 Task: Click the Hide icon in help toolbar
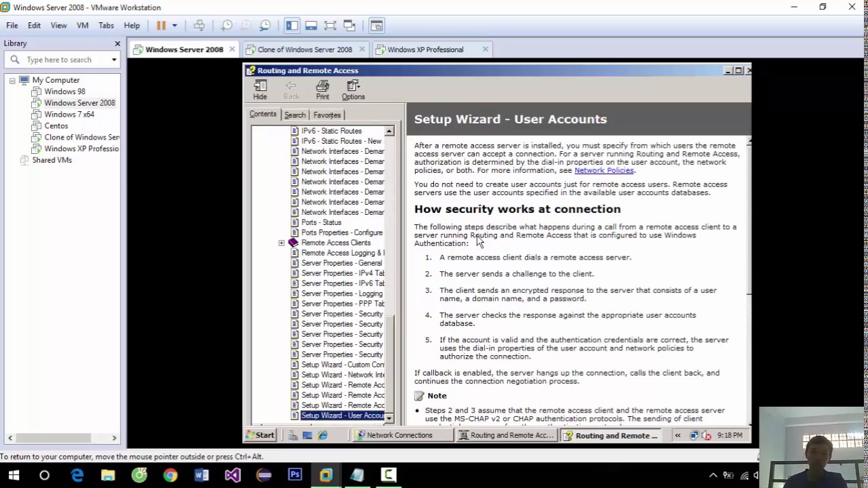click(x=260, y=89)
